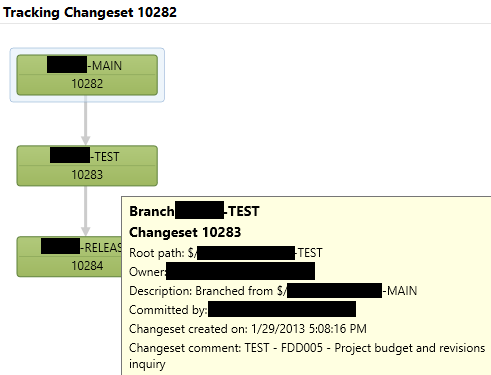Image resolution: width=491 pixels, height=375 pixels.
Task: Click the merge arrow from TEST to RELEASE
Action: tap(86, 211)
